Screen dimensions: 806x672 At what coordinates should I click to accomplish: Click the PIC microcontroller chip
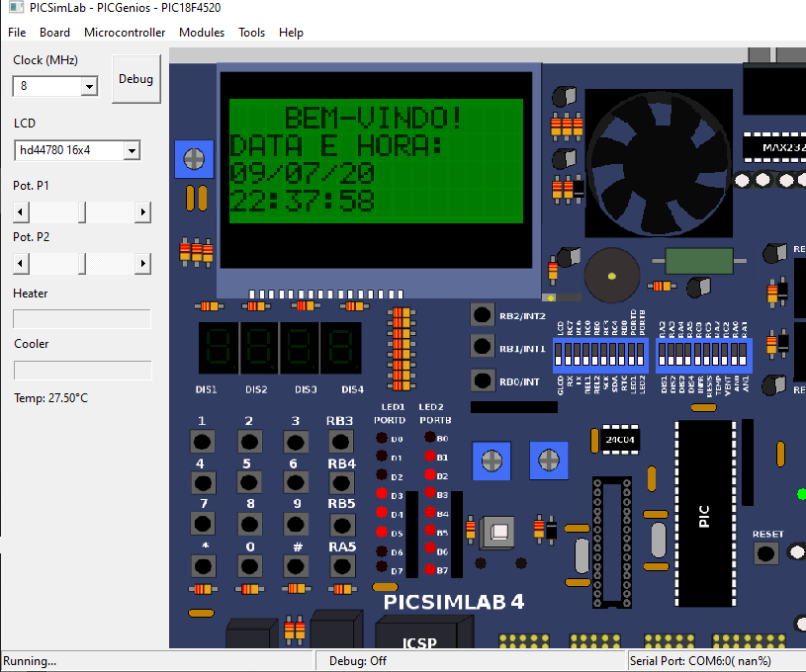click(705, 514)
